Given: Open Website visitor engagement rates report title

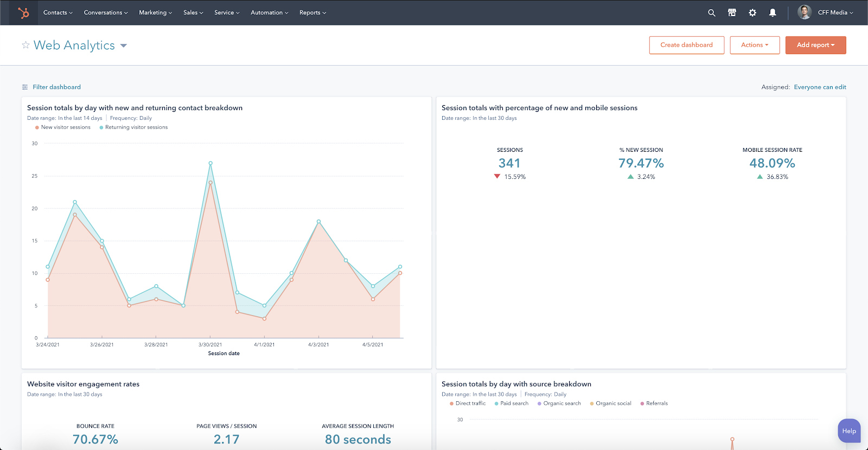Looking at the screenshot, I should pyautogui.click(x=83, y=384).
